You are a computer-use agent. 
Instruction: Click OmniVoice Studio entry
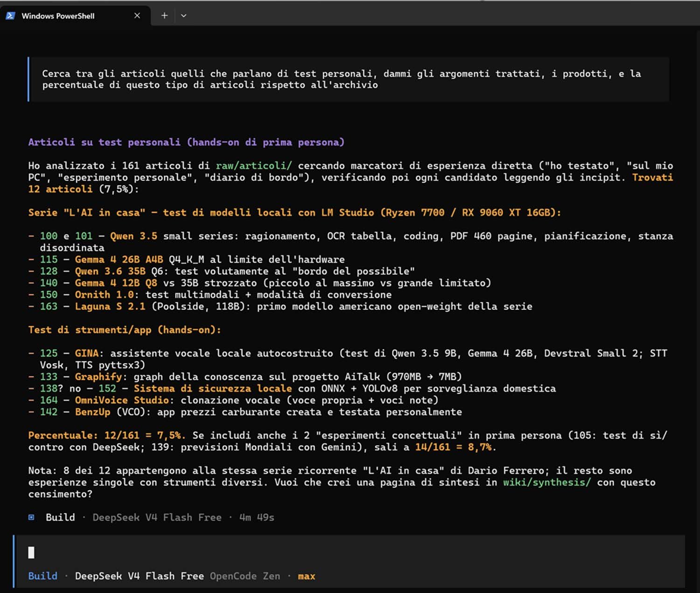[x=122, y=400]
